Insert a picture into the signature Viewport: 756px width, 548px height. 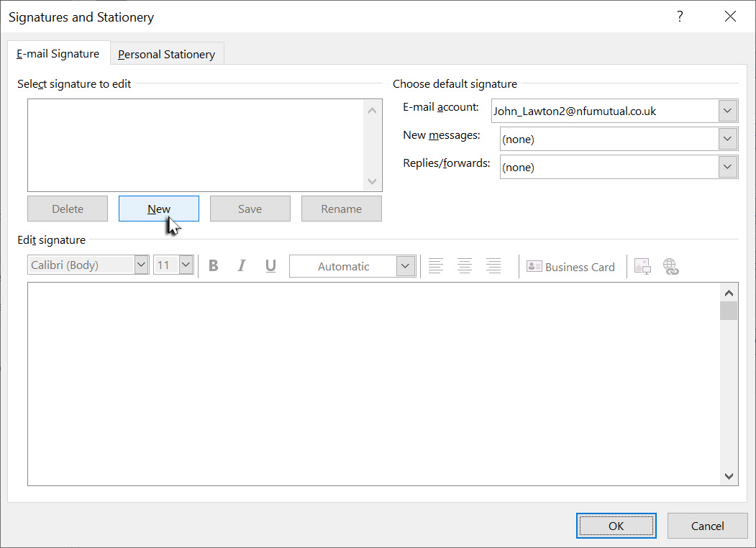(642, 266)
